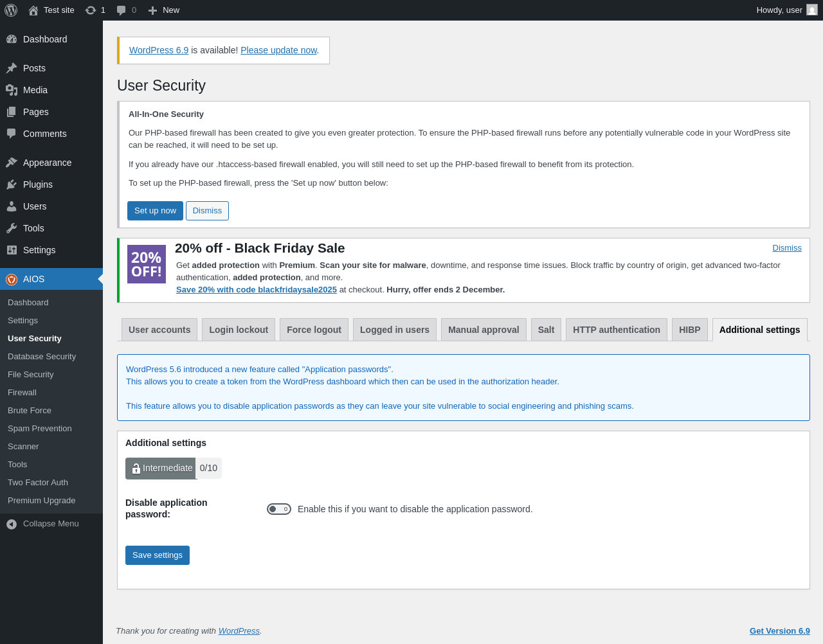Click the Appearance brush icon
The image size is (823, 644).
pos(12,163)
